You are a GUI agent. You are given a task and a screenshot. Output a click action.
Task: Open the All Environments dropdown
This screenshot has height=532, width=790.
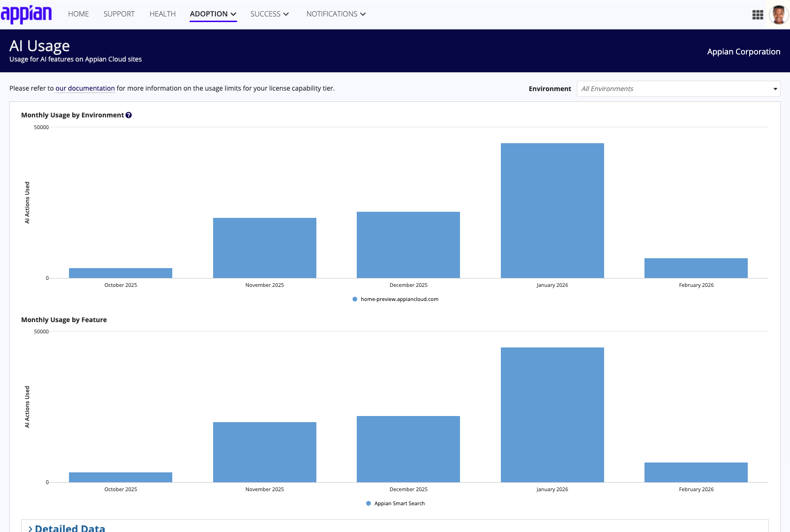coord(678,89)
